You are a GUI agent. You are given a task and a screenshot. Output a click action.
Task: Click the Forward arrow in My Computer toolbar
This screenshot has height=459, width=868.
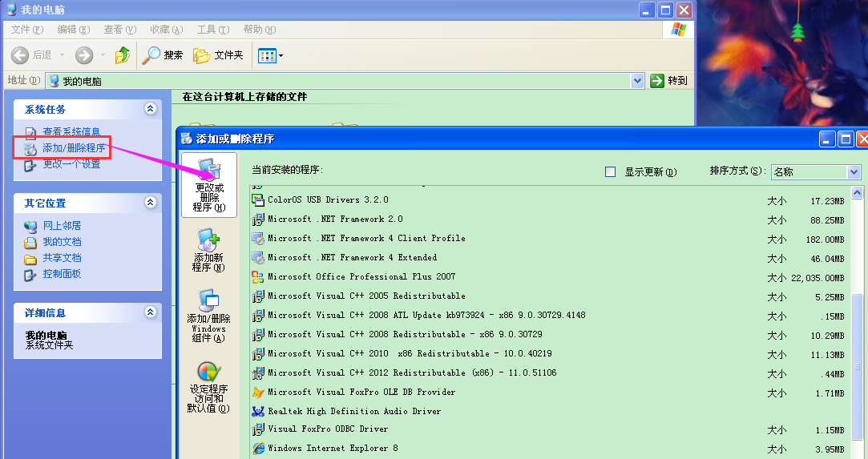(84, 55)
